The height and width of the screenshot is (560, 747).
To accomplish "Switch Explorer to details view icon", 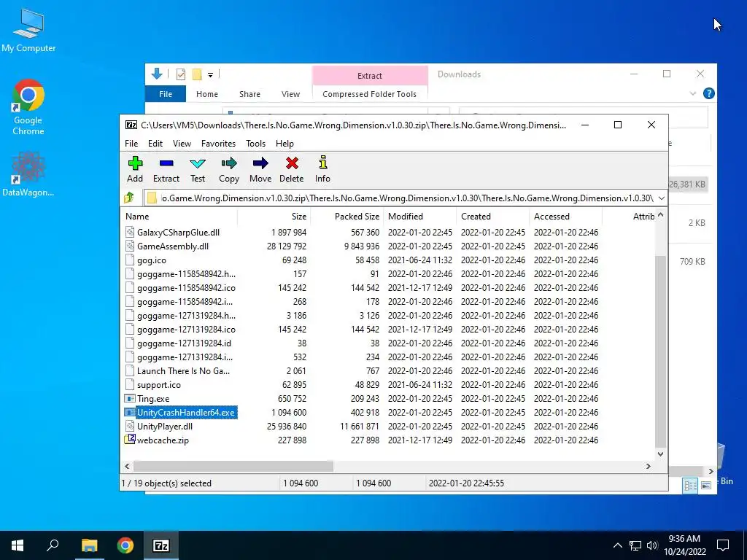I will tap(690, 485).
